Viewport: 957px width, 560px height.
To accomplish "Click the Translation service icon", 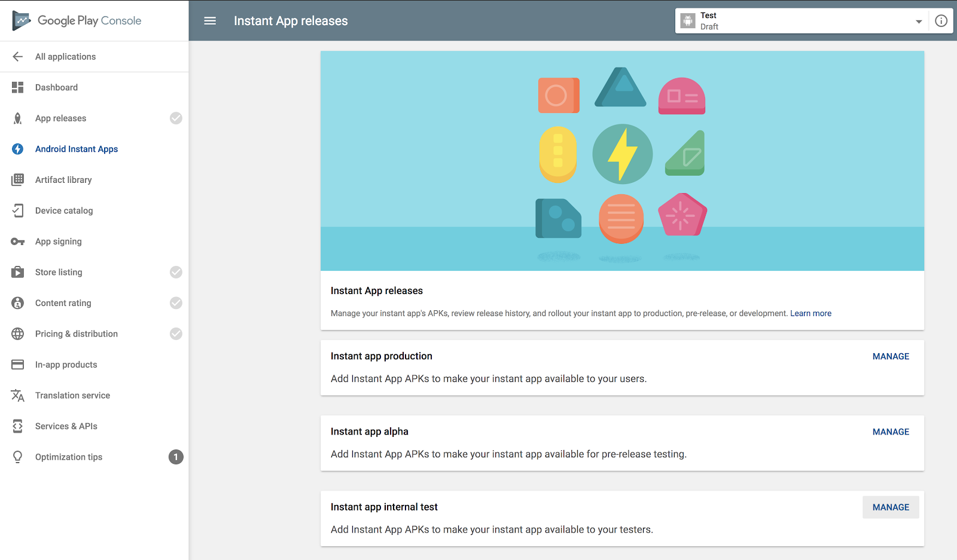I will pyautogui.click(x=18, y=396).
